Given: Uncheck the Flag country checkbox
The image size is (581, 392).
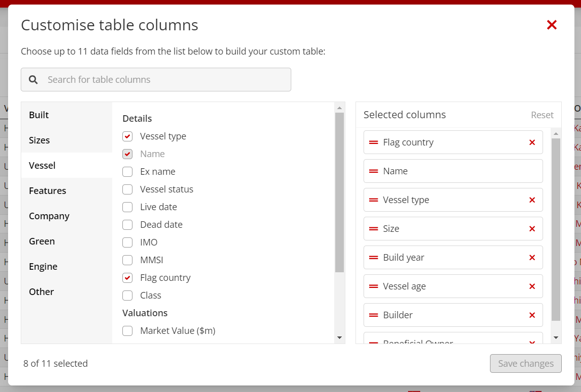Looking at the screenshot, I should click(128, 278).
